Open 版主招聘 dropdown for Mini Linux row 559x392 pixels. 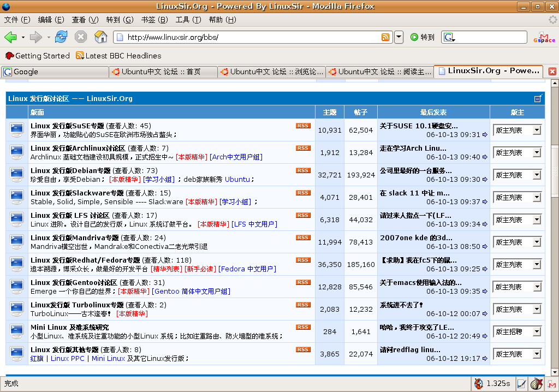point(517,332)
